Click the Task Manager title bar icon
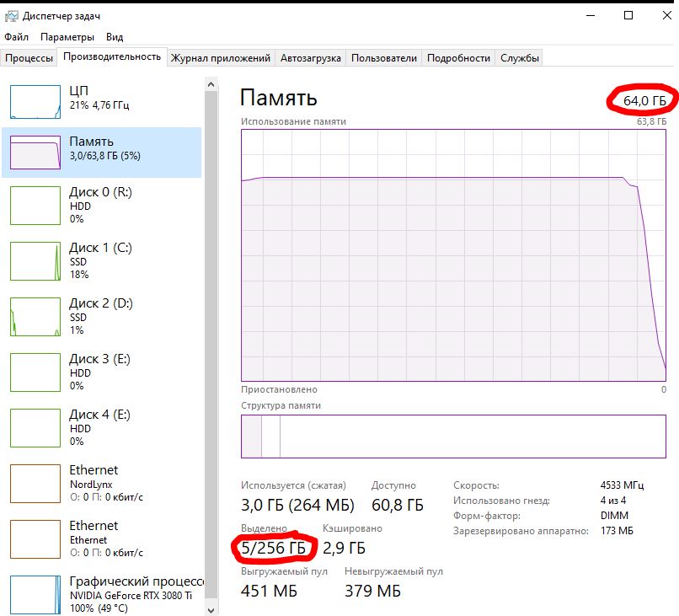 tap(11, 17)
